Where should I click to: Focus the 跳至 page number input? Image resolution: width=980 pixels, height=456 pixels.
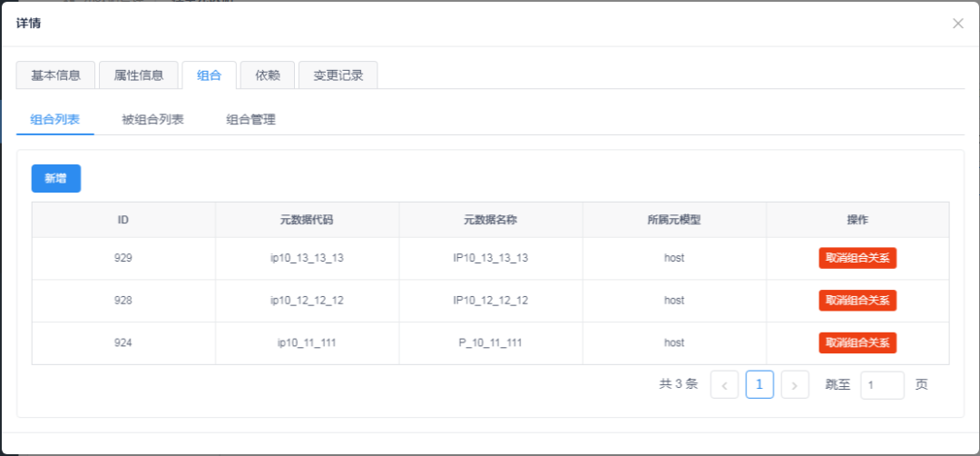point(882,385)
